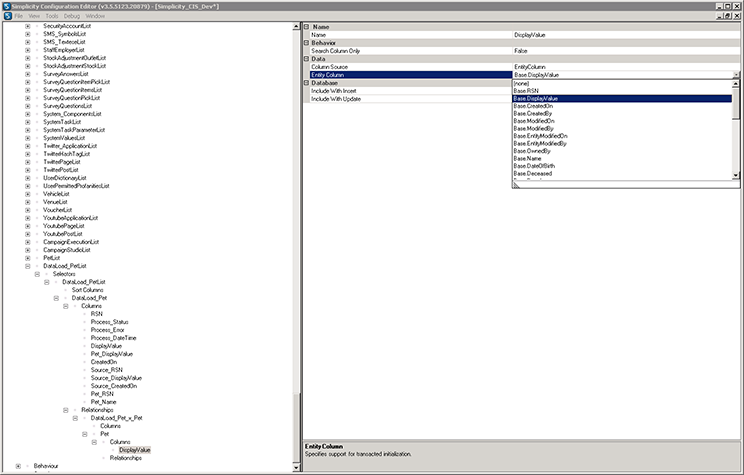Select Base.Name option
The height and width of the screenshot is (475, 744).
pyautogui.click(x=622, y=158)
